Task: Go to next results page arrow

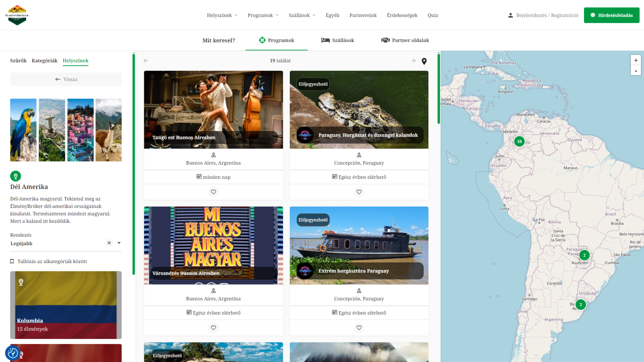Action: [x=413, y=61]
